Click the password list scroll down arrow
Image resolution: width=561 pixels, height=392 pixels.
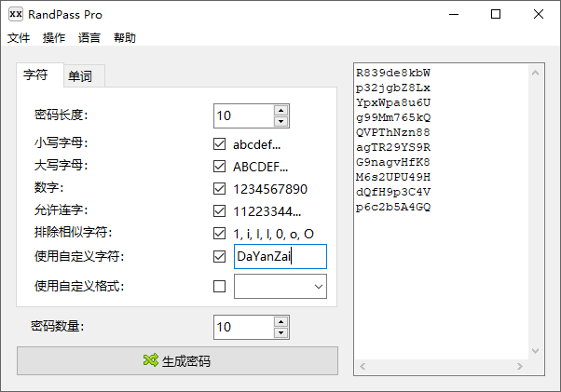click(535, 351)
